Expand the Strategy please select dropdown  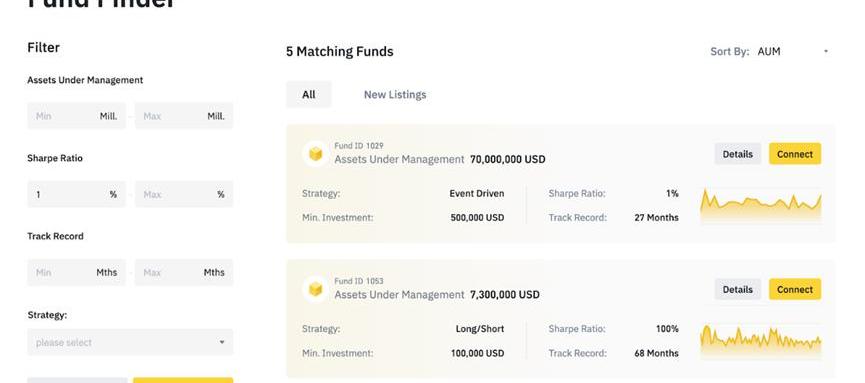130,342
